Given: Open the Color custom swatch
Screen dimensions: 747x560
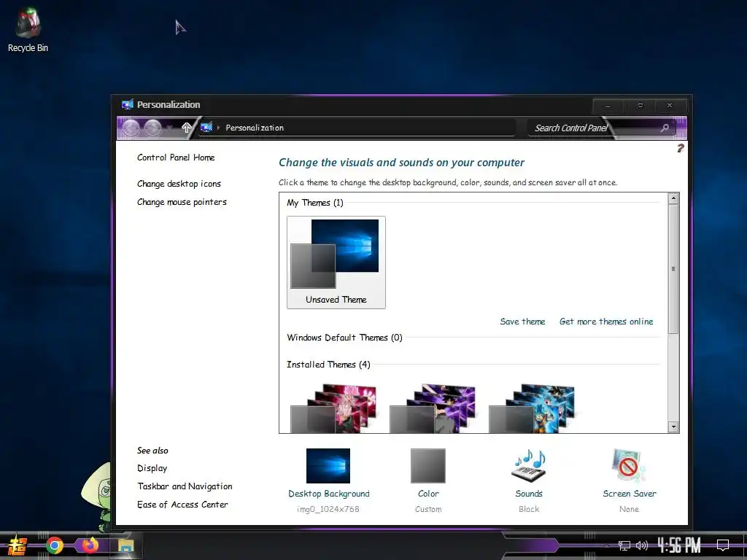Looking at the screenshot, I should coord(427,466).
